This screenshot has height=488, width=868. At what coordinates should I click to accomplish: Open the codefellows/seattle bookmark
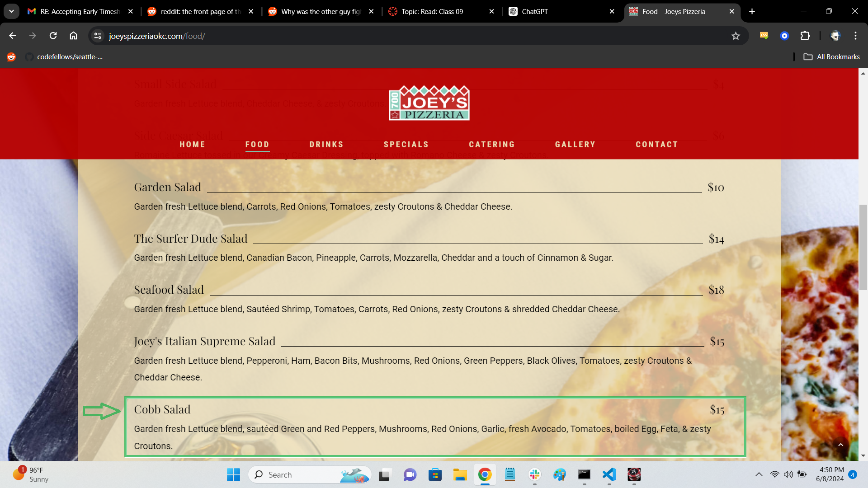tap(64, 57)
